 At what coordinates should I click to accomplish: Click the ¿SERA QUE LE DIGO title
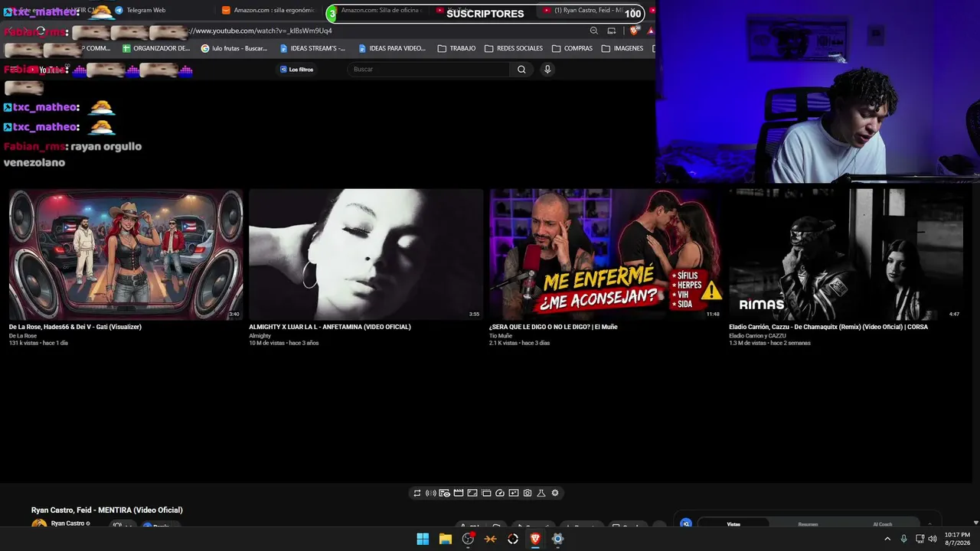(554, 327)
